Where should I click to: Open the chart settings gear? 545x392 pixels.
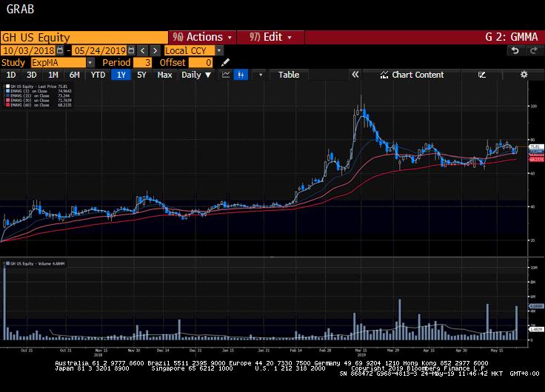(524, 75)
